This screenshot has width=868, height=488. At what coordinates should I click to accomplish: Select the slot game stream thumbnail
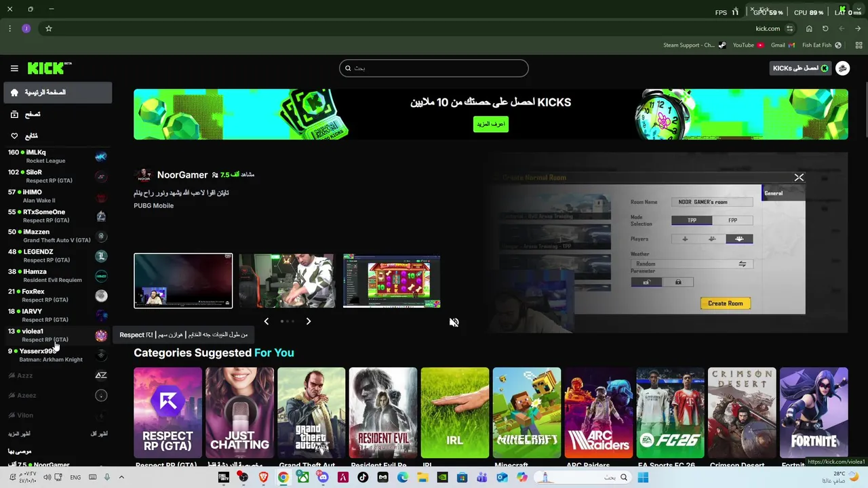392,281
